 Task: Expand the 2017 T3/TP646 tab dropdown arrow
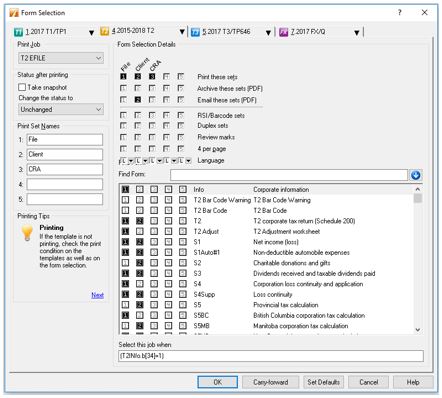[268, 33]
